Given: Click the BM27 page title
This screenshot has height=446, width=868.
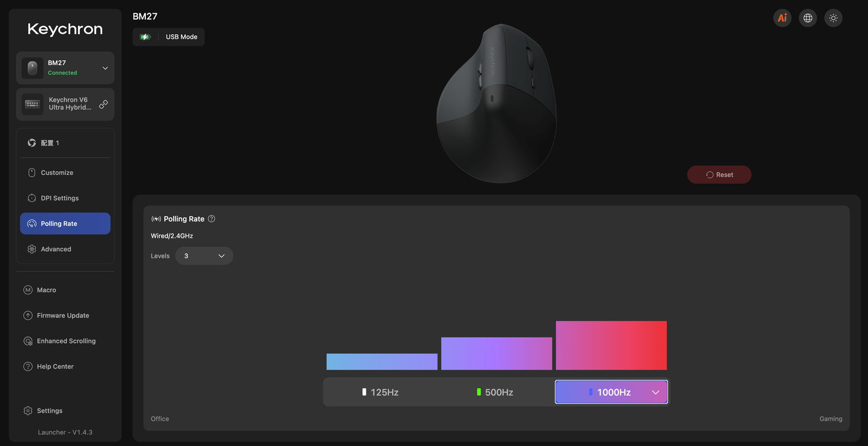Looking at the screenshot, I should 145,16.
